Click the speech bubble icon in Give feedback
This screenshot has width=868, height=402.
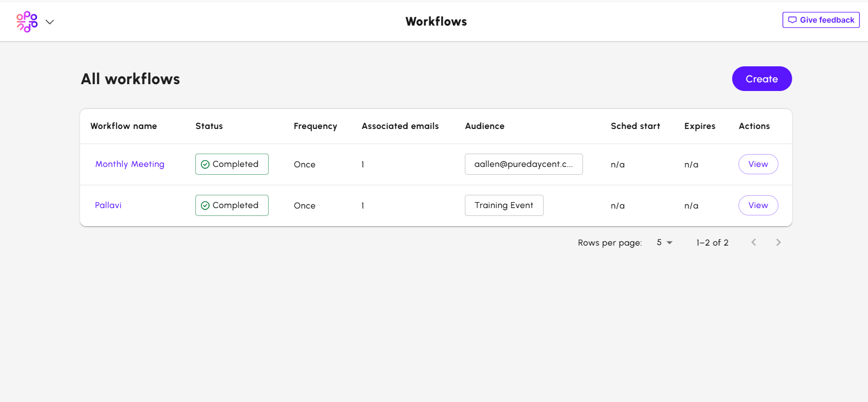click(x=793, y=20)
